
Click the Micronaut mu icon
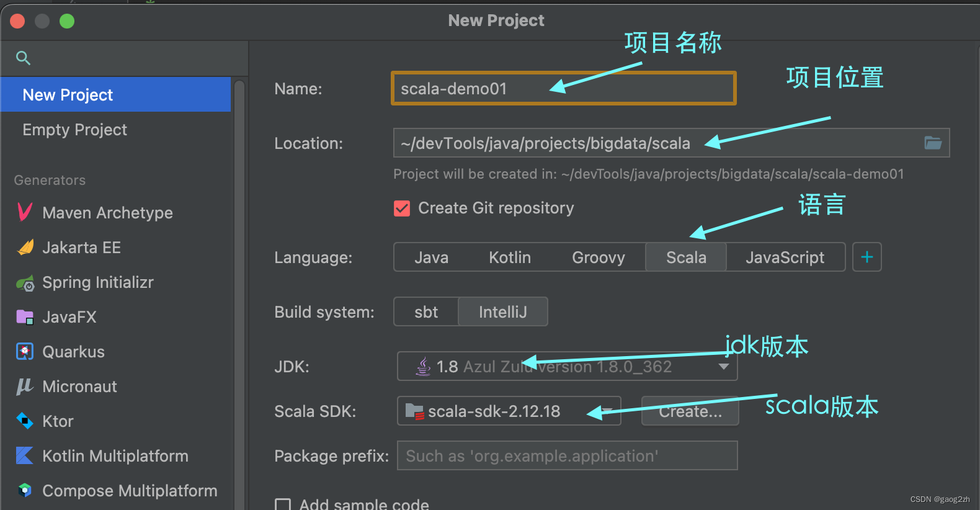(24, 387)
